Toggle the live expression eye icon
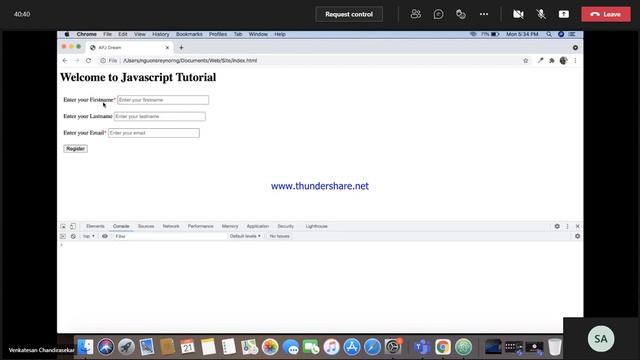 point(105,236)
